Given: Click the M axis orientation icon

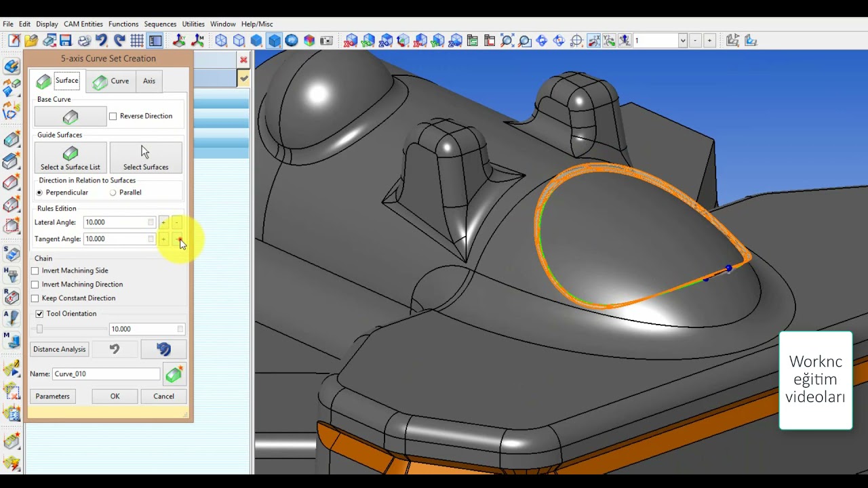Looking at the screenshot, I should [x=198, y=41].
